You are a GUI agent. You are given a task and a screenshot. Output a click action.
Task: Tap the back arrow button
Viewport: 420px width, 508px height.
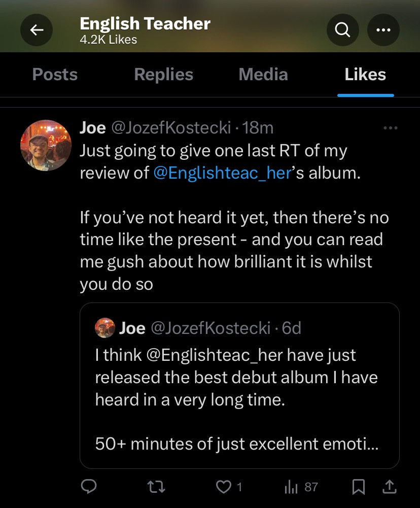[x=37, y=30]
